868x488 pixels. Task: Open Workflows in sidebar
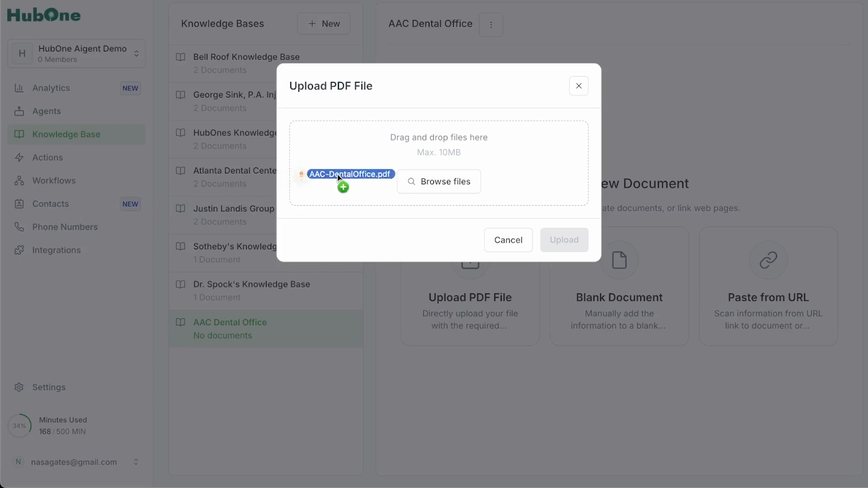76,181
